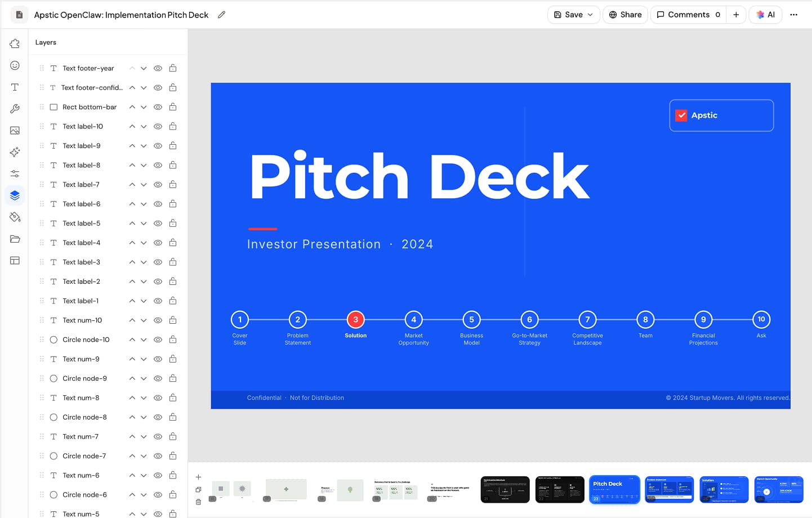Lock the Rect bottom-bar layer

click(x=173, y=106)
